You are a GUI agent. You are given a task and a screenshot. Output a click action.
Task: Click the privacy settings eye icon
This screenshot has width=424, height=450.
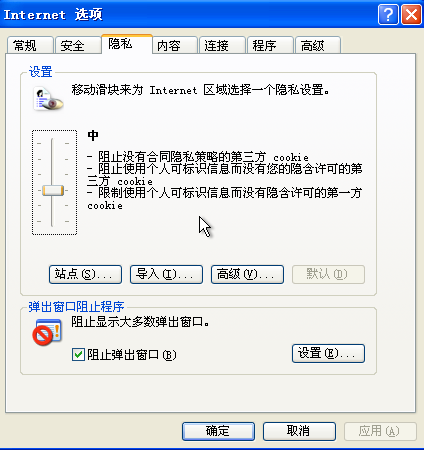(48, 99)
